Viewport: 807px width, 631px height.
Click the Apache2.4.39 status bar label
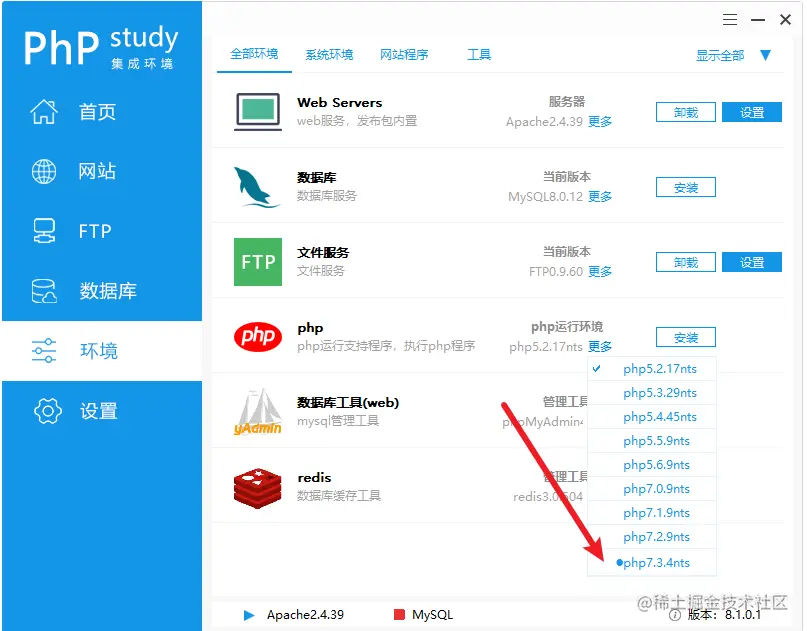pos(305,615)
